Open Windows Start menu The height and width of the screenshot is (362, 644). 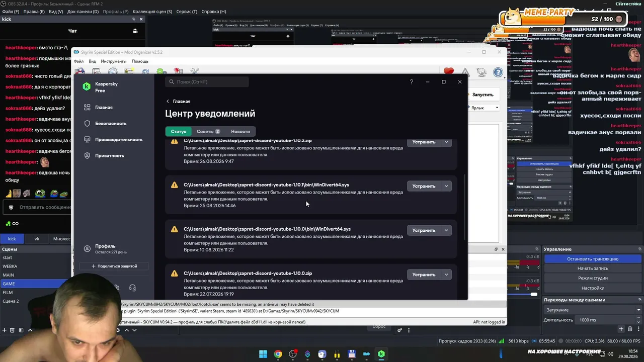(x=263, y=354)
